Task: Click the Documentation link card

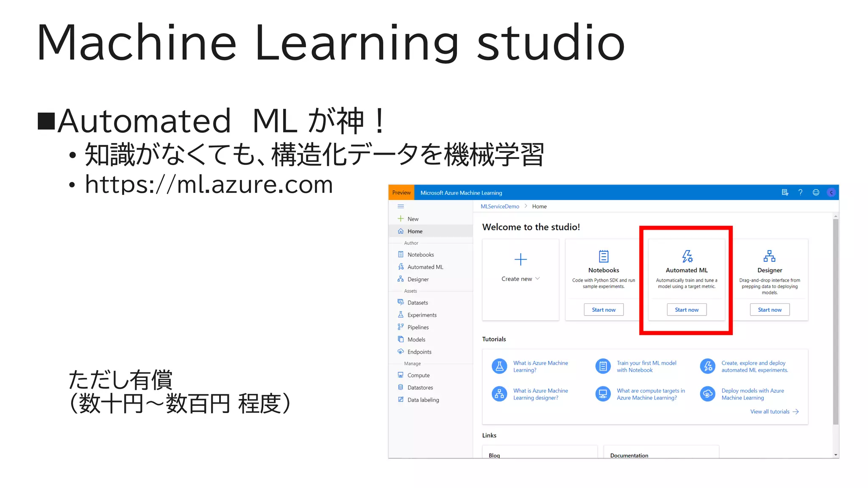Action: [x=661, y=452]
